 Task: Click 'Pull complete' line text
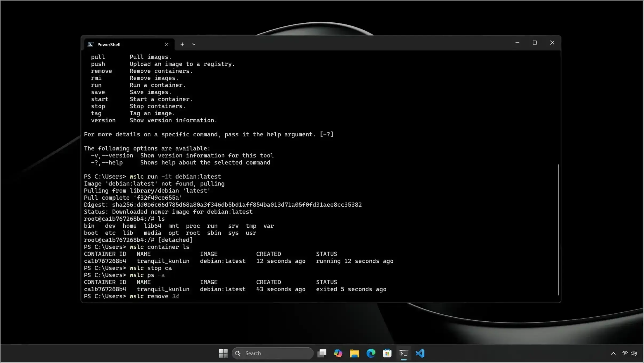(133, 198)
